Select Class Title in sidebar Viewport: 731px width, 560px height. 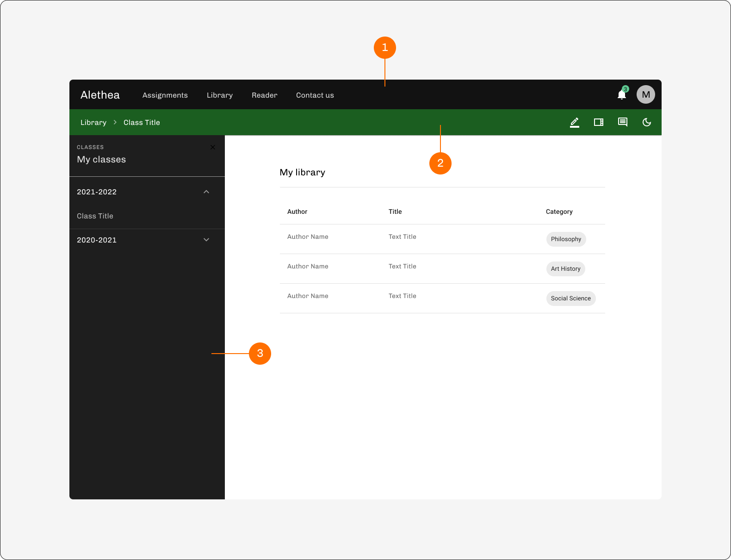(95, 216)
